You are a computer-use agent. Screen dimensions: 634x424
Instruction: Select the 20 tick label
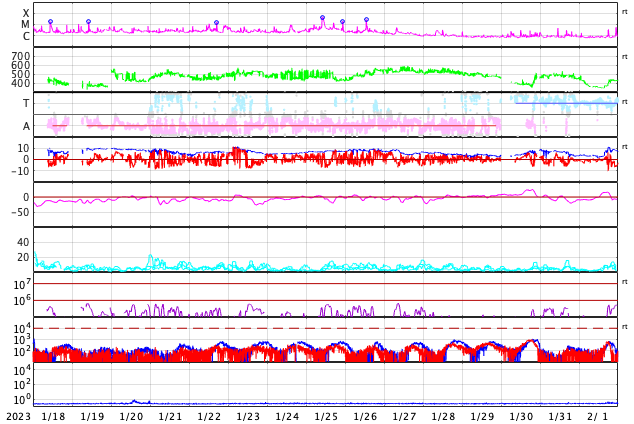23,257
